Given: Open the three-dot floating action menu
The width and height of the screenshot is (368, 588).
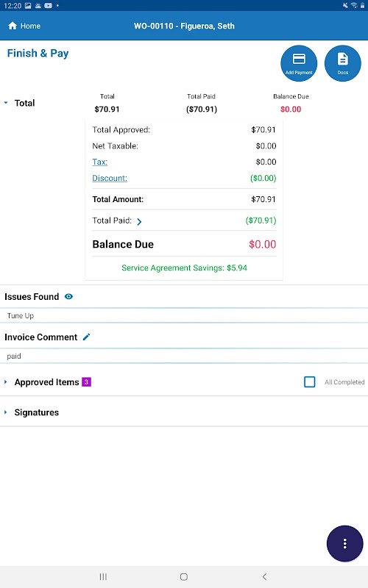Looking at the screenshot, I should [344, 543].
